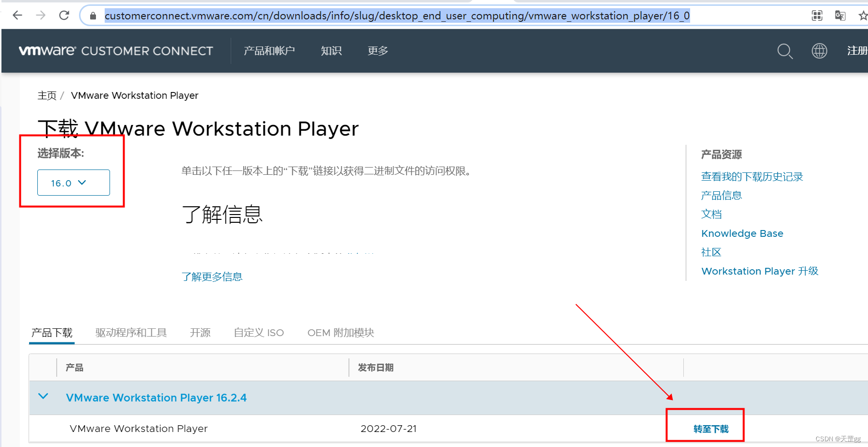View site info via the padlock icon

click(93, 16)
